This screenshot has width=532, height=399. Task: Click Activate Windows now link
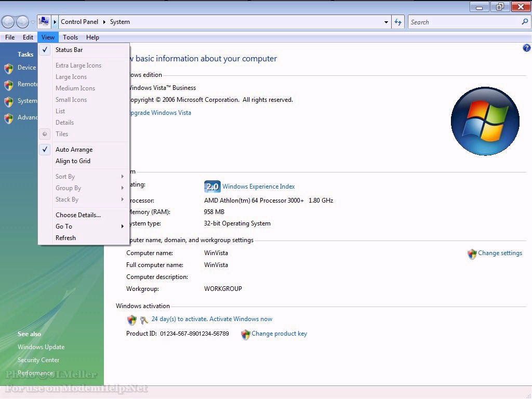(241, 319)
